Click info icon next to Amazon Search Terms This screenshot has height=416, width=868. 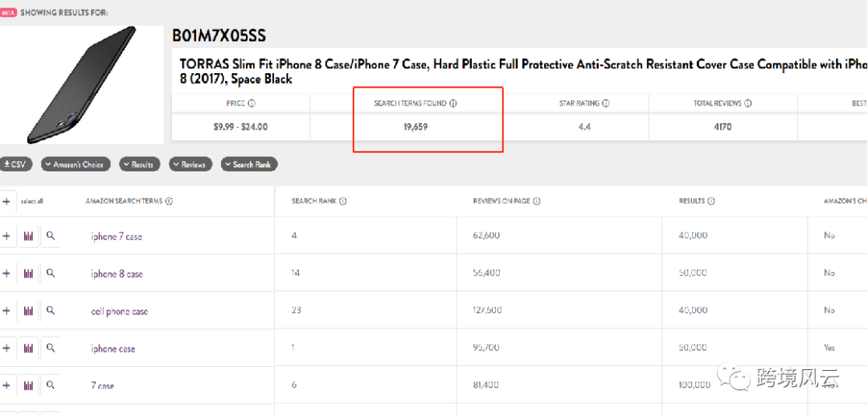(169, 201)
